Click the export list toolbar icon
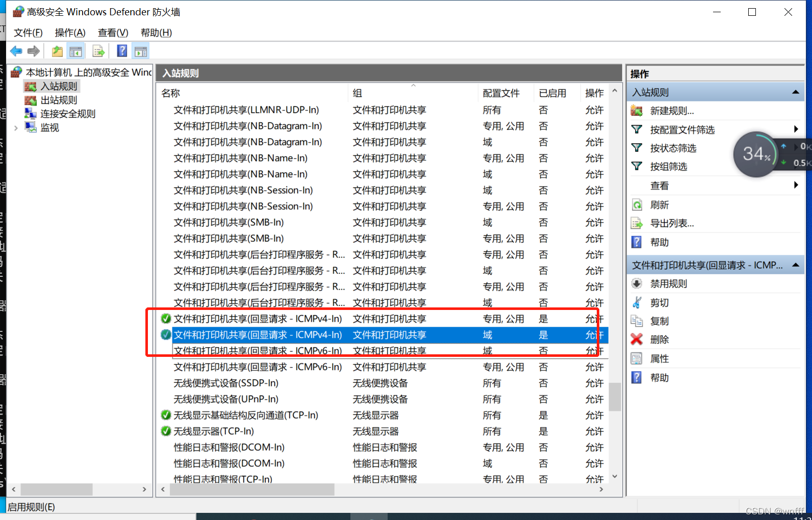 [98, 51]
